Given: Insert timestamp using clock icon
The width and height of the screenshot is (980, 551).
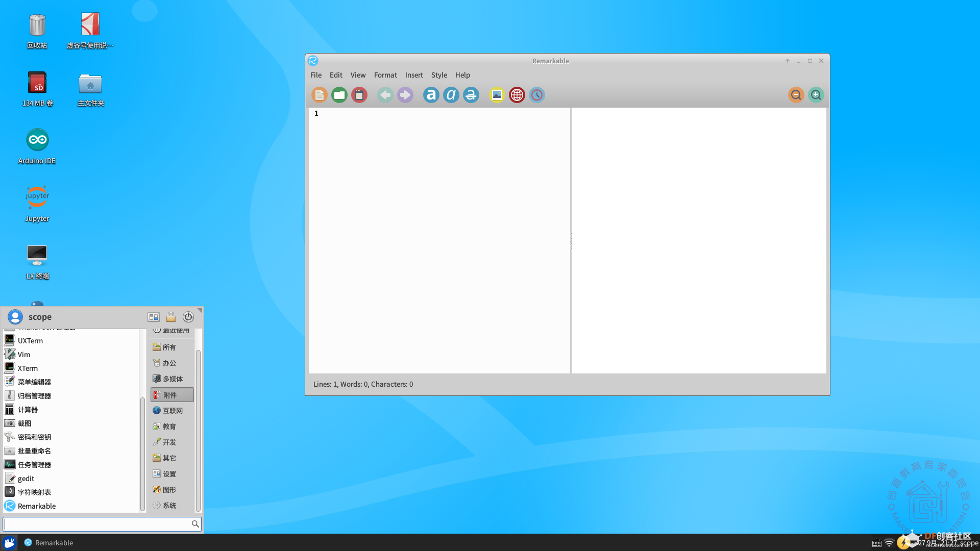Looking at the screenshot, I should click(x=536, y=95).
